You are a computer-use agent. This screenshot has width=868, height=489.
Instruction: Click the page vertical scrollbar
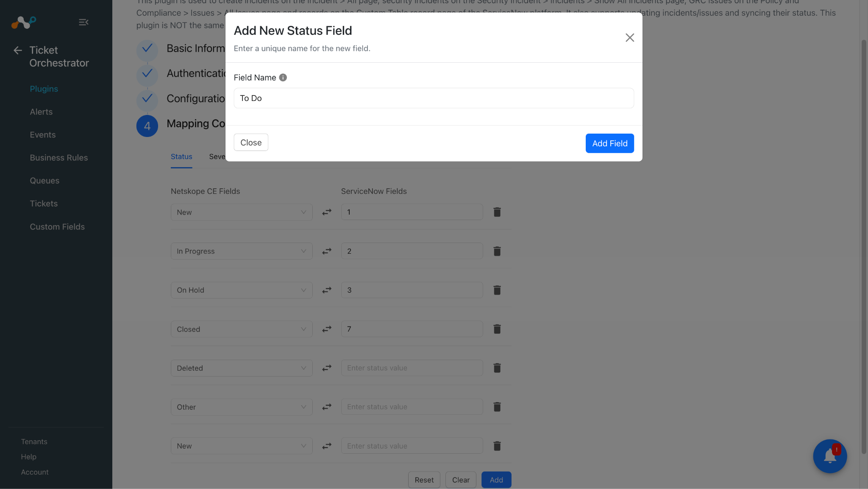863,246
